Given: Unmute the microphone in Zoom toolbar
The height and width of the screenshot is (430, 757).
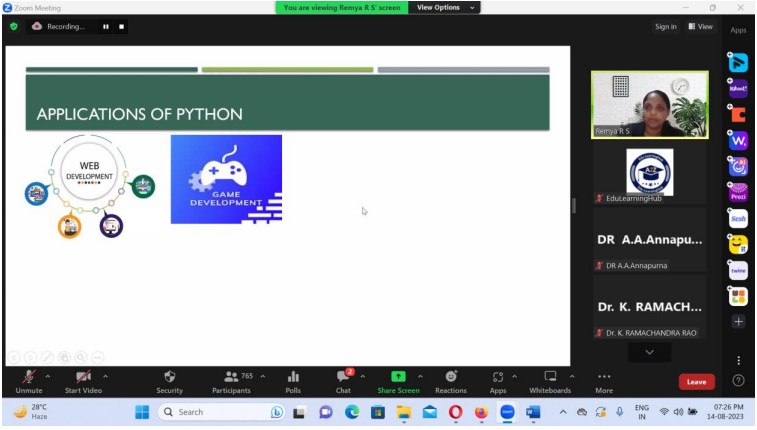Looking at the screenshot, I should (x=27, y=380).
